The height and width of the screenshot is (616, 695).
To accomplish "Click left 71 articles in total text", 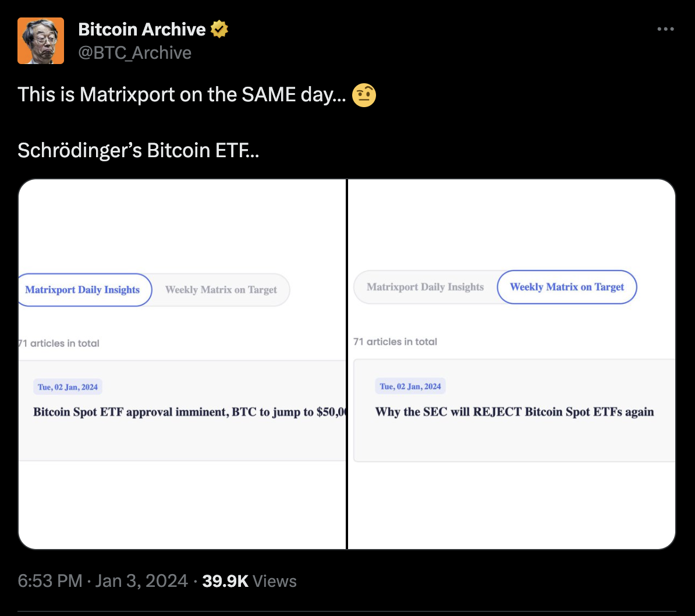I will pyautogui.click(x=59, y=344).
